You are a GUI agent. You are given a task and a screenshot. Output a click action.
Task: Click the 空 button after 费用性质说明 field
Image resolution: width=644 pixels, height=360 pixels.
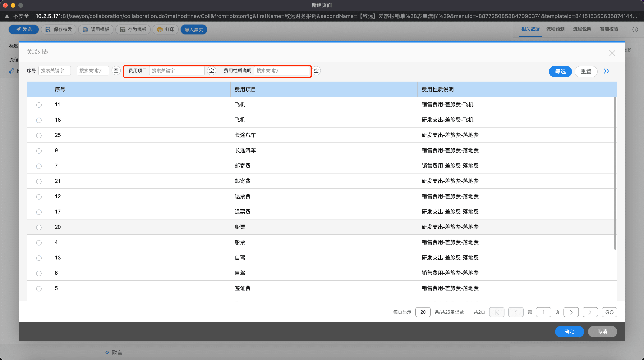click(x=316, y=71)
